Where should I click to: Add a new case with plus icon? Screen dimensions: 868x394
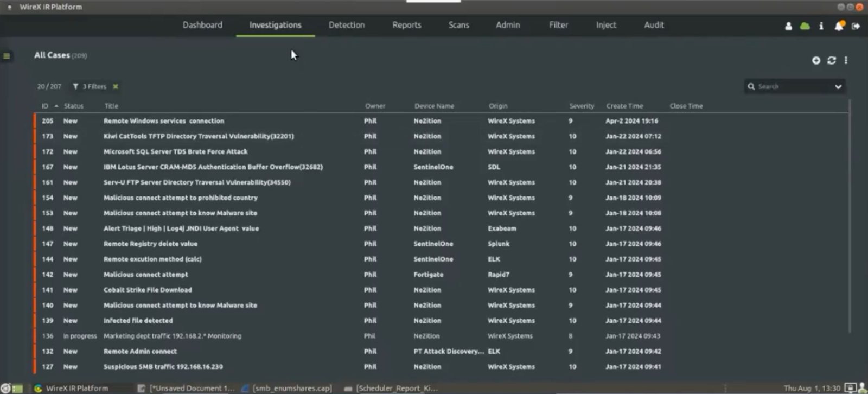(x=816, y=60)
